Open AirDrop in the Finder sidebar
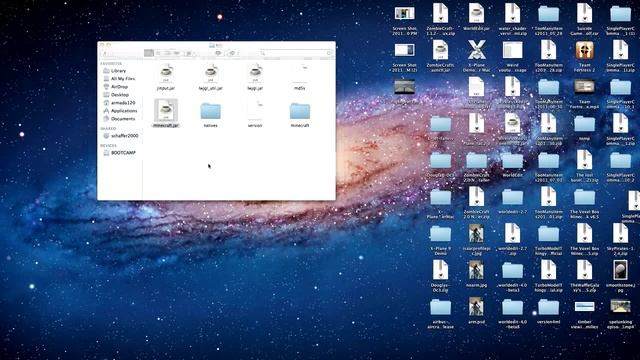 (x=116, y=87)
